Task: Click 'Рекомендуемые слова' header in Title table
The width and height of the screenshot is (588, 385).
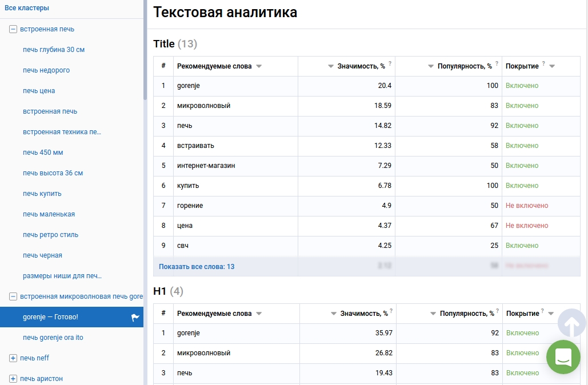Action: point(214,66)
